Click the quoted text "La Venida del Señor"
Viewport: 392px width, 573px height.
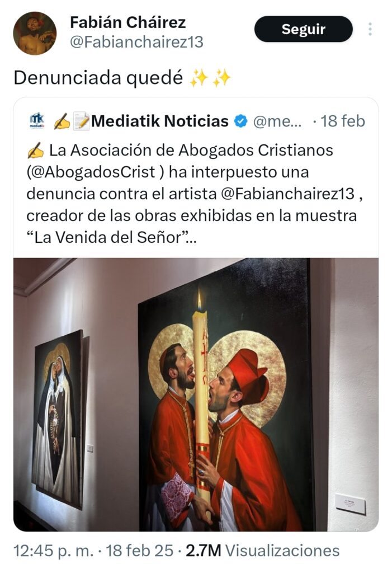click(108, 237)
